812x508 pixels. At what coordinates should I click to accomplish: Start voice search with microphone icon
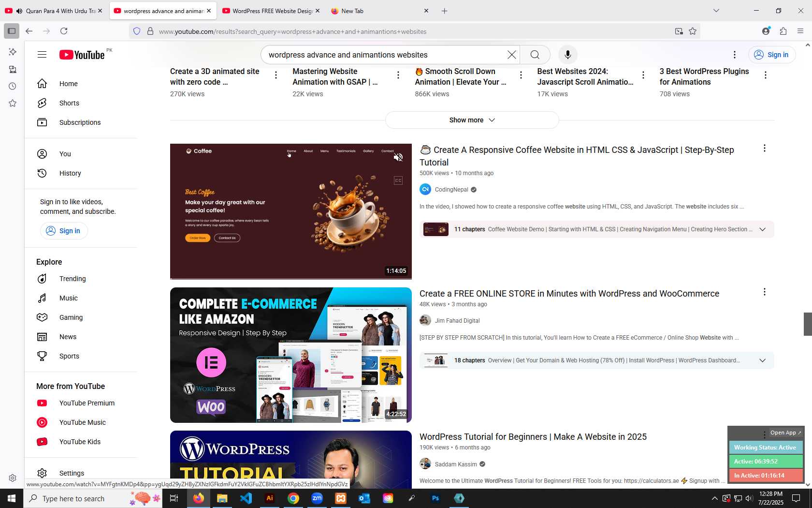point(568,55)
